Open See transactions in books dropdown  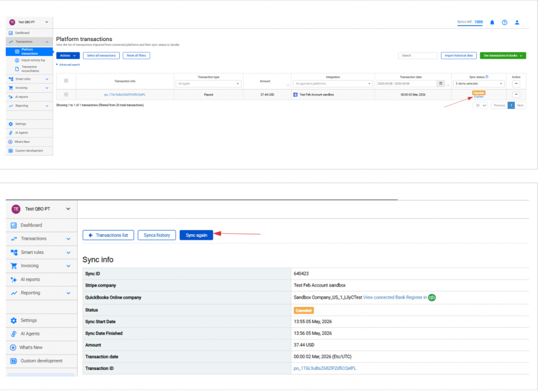tap(503, 56)
